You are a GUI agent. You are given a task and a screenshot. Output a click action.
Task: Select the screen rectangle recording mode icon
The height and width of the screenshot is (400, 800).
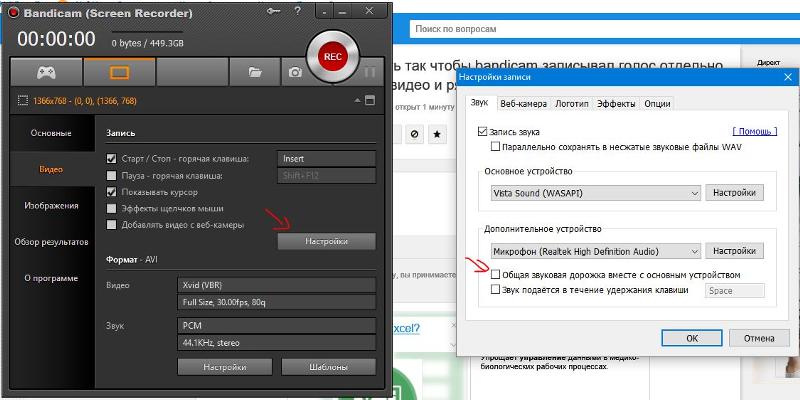point(119,72)
